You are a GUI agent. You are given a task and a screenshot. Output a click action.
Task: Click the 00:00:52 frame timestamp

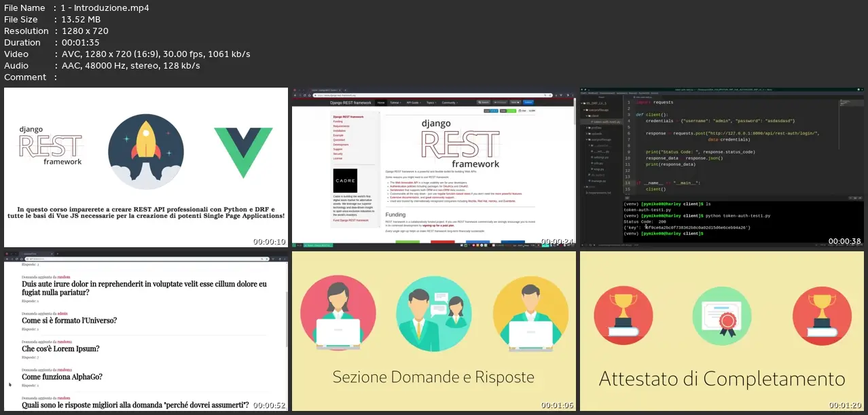coord(269,405)
